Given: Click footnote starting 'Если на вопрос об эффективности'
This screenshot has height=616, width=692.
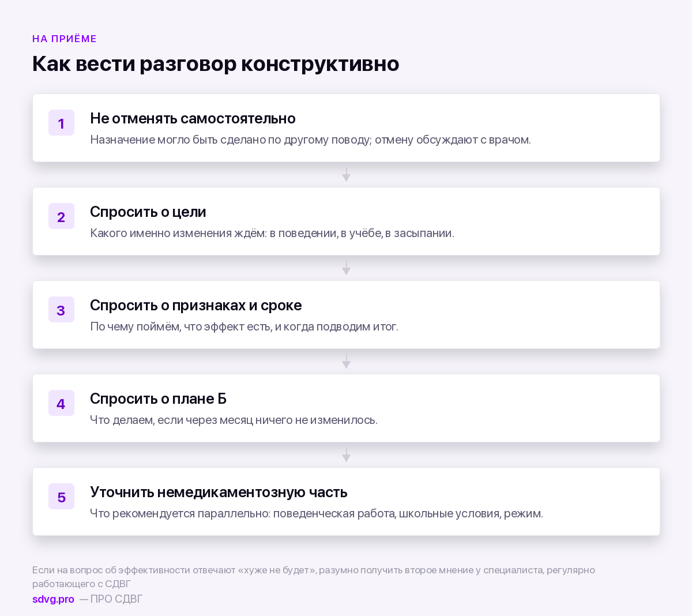Looking at the screenshot, I should pyautogui.click(x=314, y=577).
